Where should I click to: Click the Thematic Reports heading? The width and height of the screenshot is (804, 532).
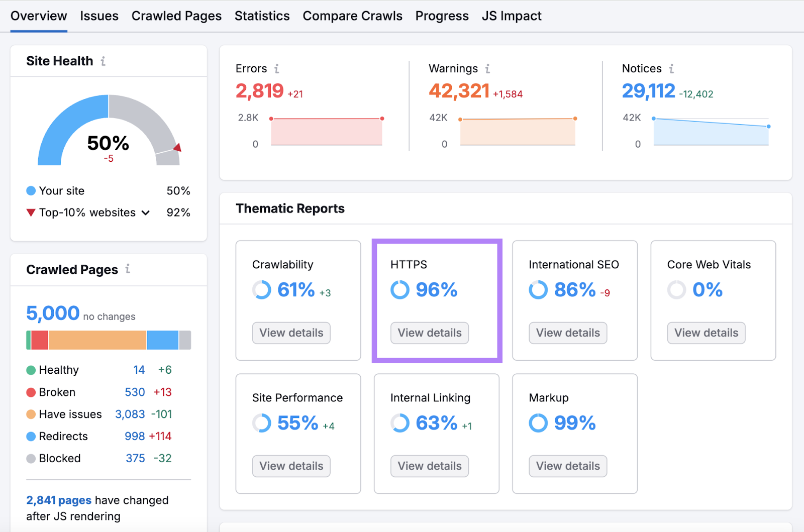pos(290,208)
